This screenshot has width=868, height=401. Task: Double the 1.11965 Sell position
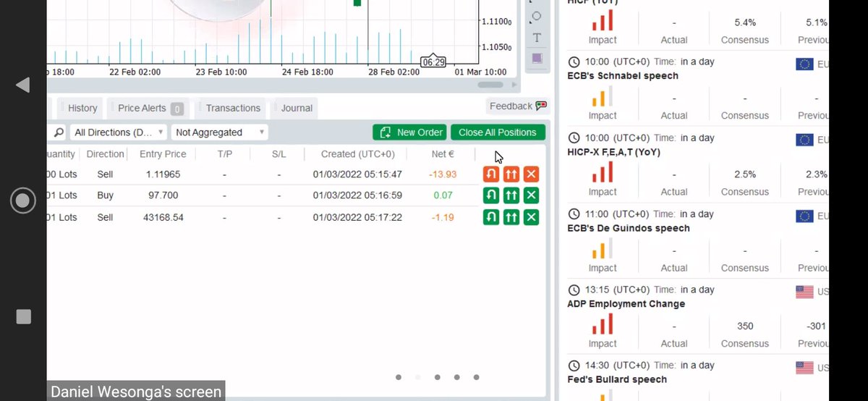click(511, 174)
